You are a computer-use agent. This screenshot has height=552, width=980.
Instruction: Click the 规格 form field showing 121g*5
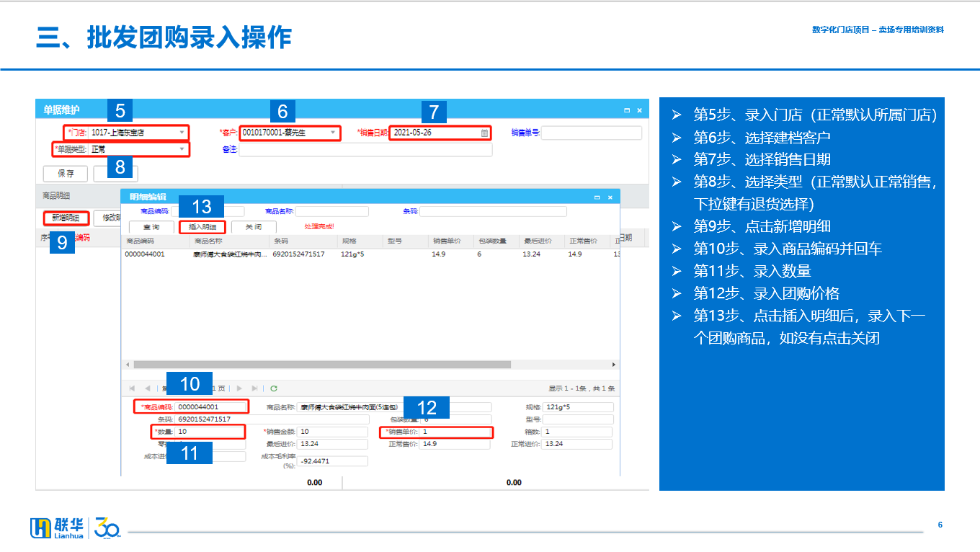click(x=577, y=407)
